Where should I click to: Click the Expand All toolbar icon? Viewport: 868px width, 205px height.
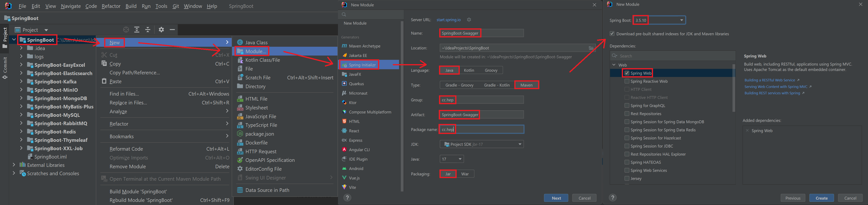click(137, 30)
